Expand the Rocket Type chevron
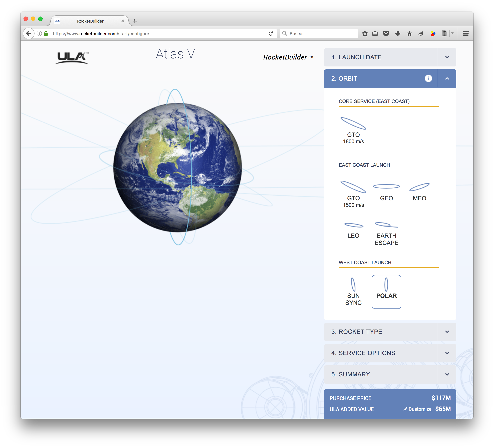The image size is (494, 448). 447,332
